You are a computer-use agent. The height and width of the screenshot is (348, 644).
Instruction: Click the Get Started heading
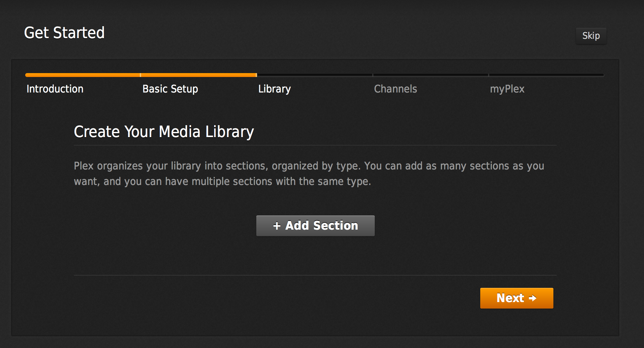[64, 33]
